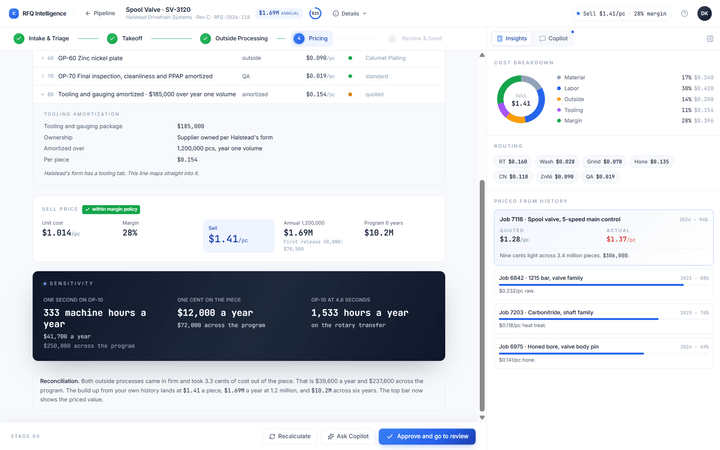Collapse the right side panel icon

(x=710, y=39)
